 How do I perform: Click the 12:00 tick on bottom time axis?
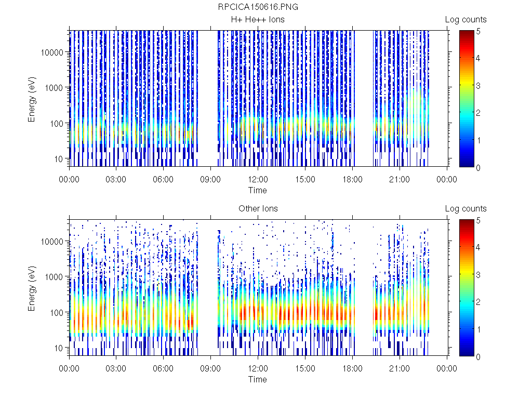258,369
